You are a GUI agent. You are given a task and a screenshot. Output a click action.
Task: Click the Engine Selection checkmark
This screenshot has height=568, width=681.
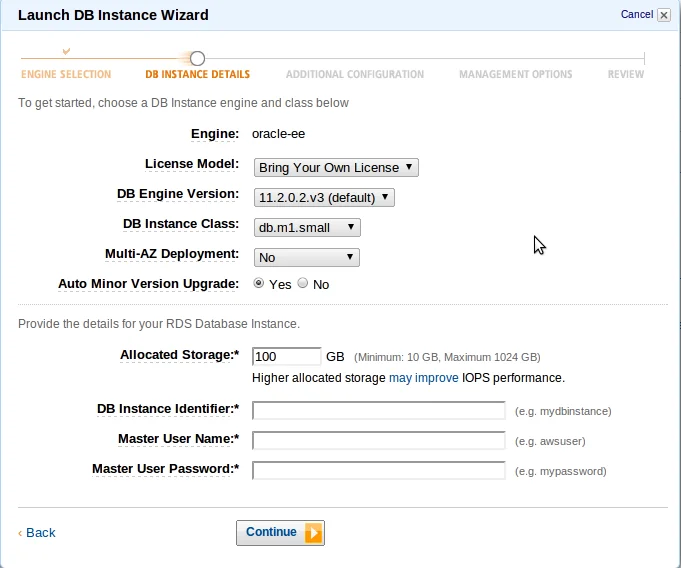click(66, 52)
